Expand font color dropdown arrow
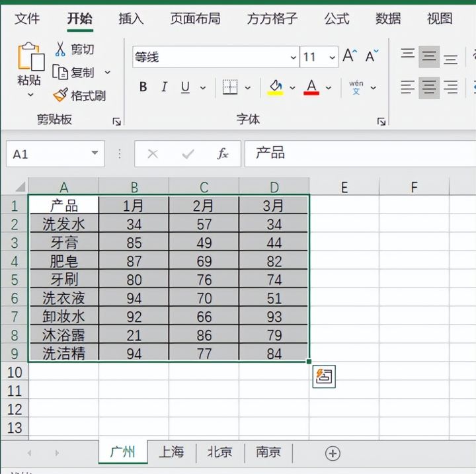This screenshot has height=474, width=476. pyautogui.click(x=329, y=88)
